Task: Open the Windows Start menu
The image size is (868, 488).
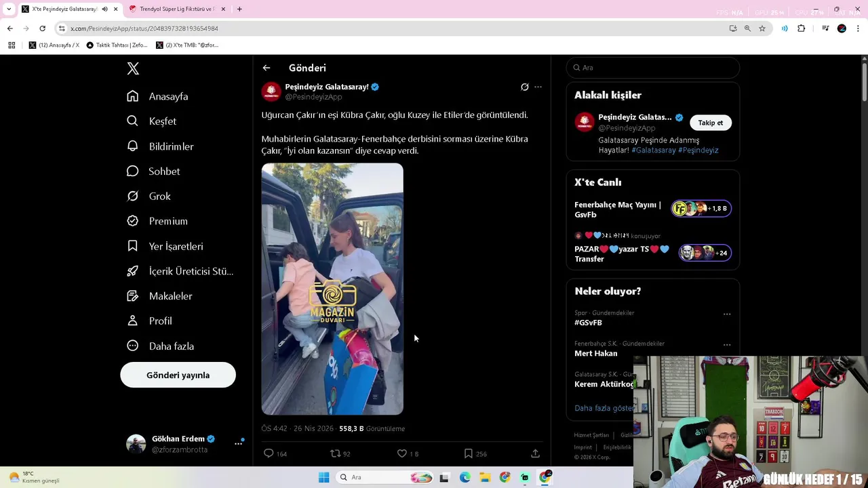Action: click(324, 477)
